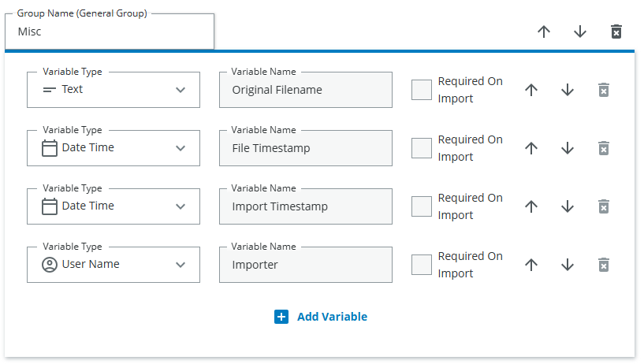The width and height of the screenshot is (644, 364).
Task: Check Required On Import for Original Filename
Action: [x=422, y=90]
